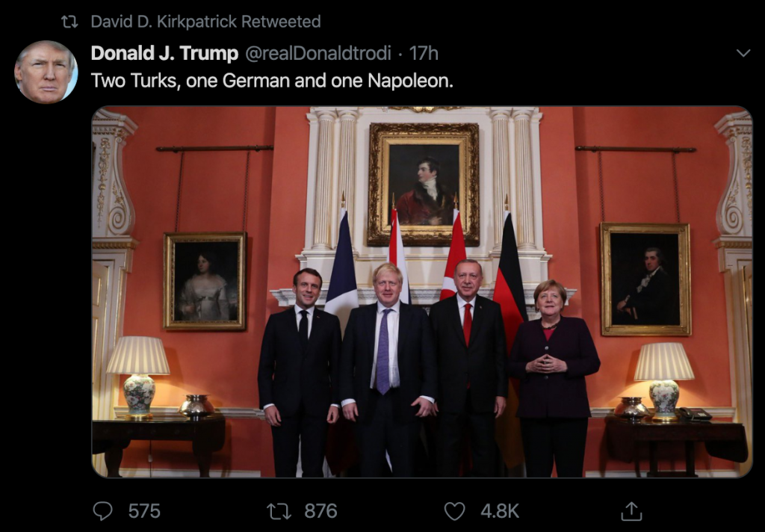
Task: Open the tweet author's profile avatar
Action: point(46,72)
